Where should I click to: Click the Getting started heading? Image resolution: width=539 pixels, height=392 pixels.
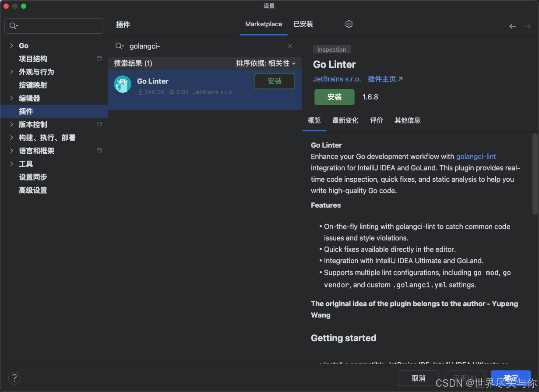tap(344, 338)
